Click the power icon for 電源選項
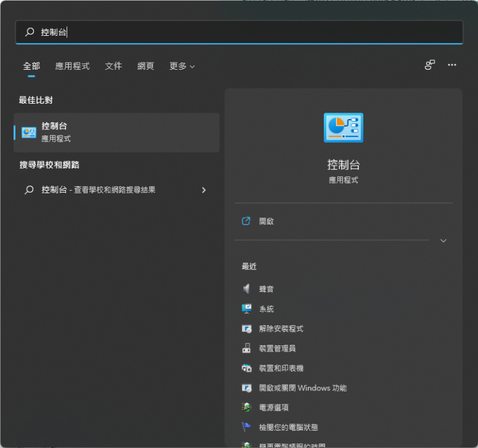Image resolution: width=478 pixels, height=448 pixels. [246, 408]
